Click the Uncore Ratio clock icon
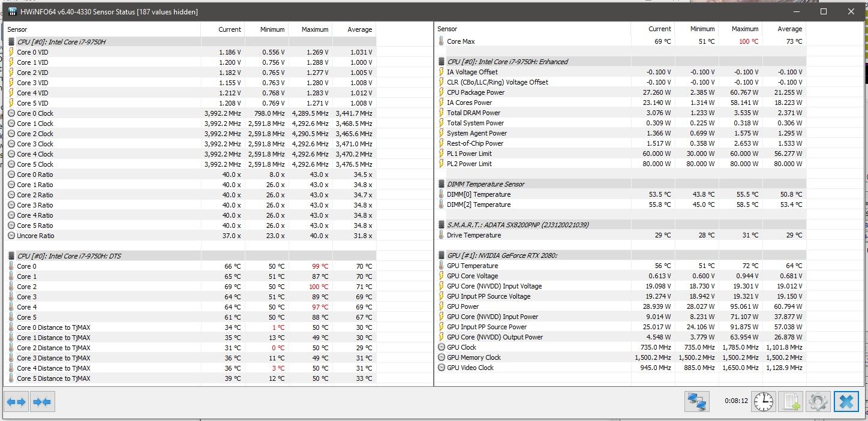868x421 pixels. point(11,236)
